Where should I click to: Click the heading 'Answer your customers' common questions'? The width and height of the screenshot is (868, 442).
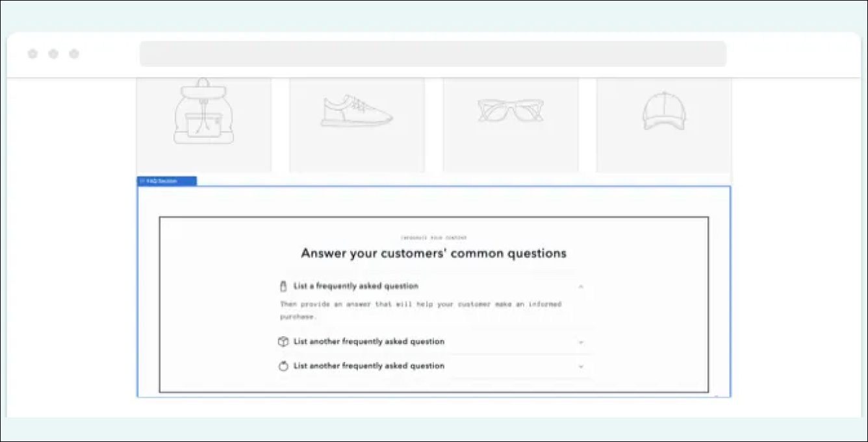(433, 253)
